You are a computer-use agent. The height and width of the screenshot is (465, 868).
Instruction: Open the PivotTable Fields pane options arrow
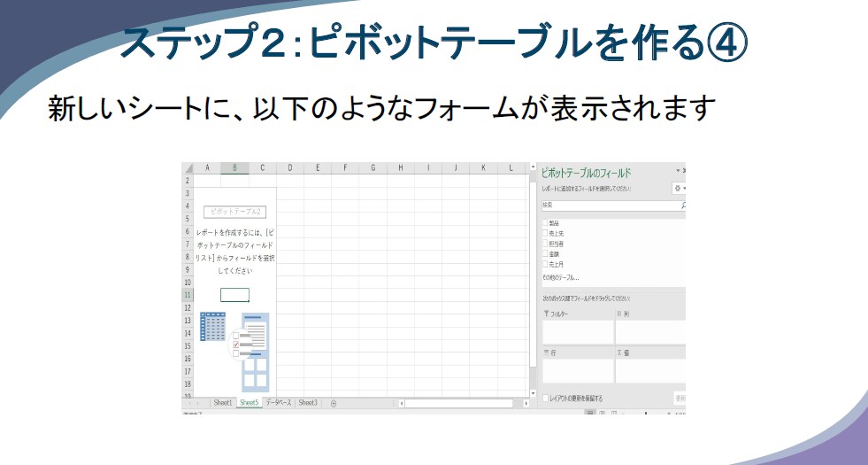pos(678,171)
